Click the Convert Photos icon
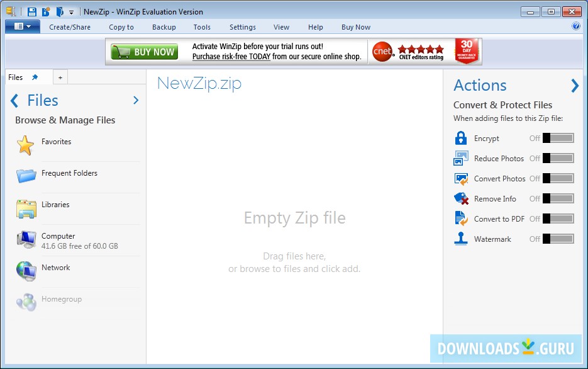 click(461, 179)
